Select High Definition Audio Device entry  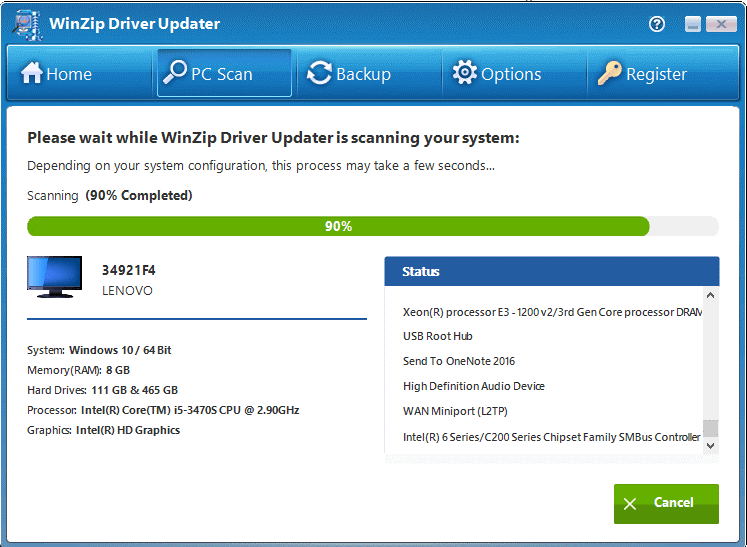pos(474,386)
